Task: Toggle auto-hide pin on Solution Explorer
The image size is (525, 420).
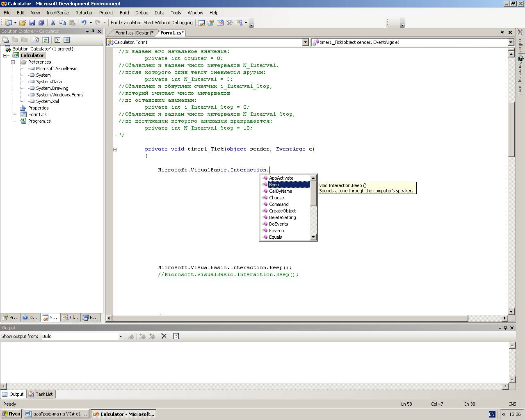Action: coord(93,31)
